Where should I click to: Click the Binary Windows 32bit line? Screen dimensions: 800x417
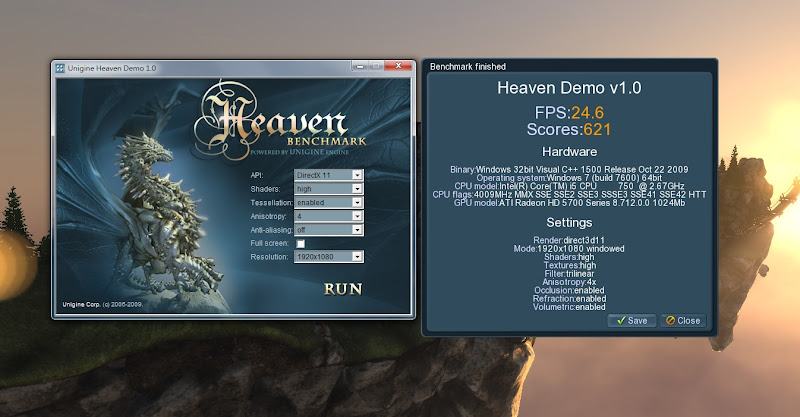pyautogui.click(x=569, y=169)
